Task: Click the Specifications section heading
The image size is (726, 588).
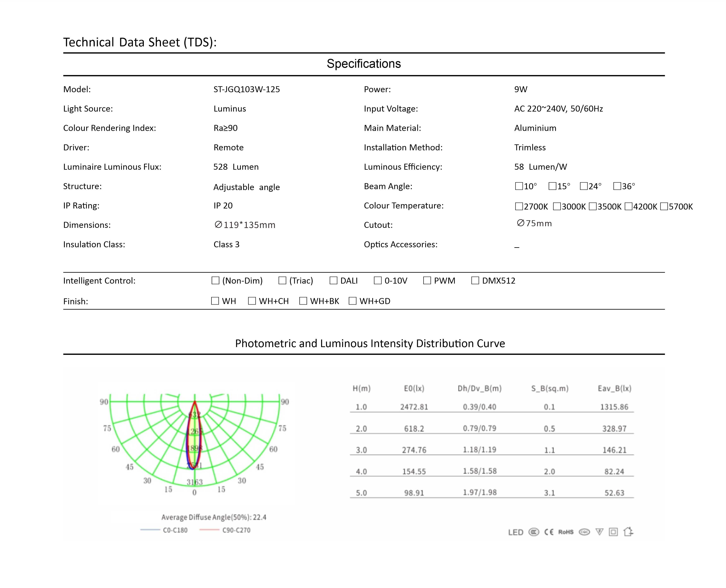Action: [364, 64]
